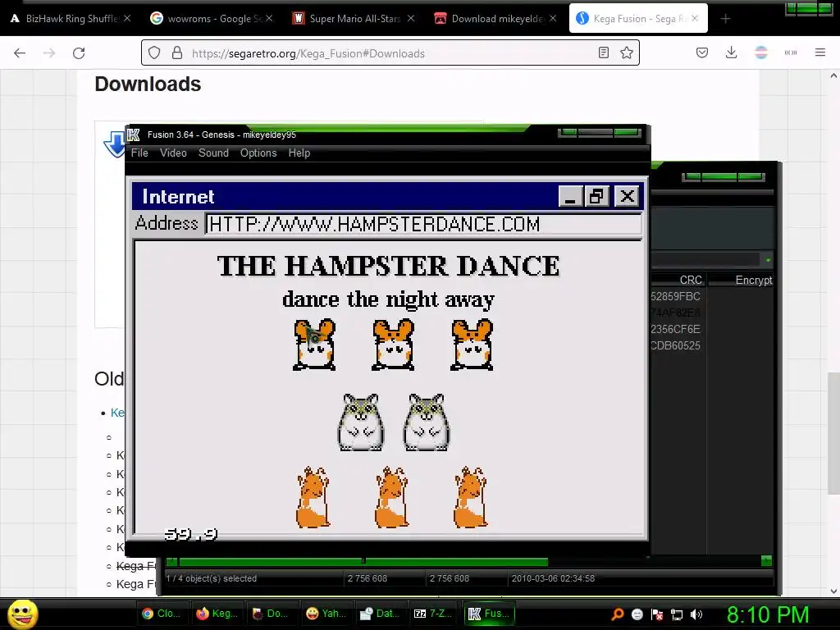Click the emulated HTTP://WWW.HAMPSTERDANCE.COM address field
Image resolution: width=840 pixels, height=630 pixels.
(423, 224)
